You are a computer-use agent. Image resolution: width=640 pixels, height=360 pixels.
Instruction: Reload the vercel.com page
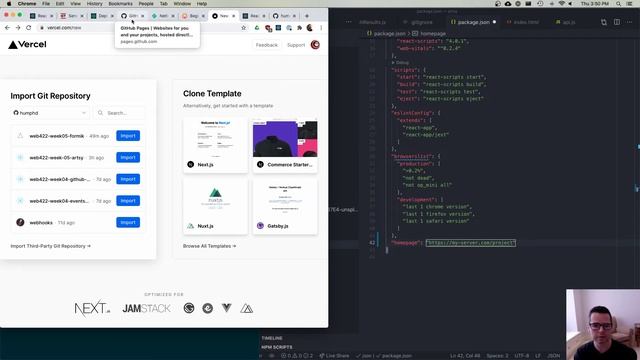pyautogui.click(x=29, y=28)
